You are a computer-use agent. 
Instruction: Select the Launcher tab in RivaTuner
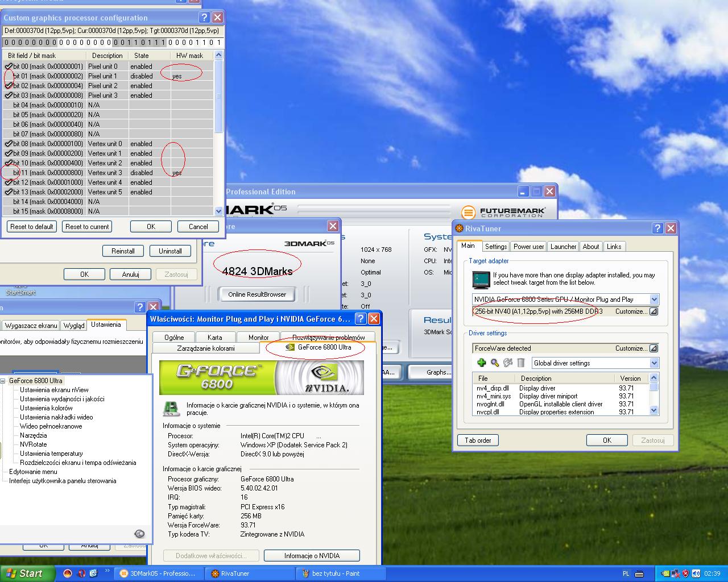click(564, 247)
